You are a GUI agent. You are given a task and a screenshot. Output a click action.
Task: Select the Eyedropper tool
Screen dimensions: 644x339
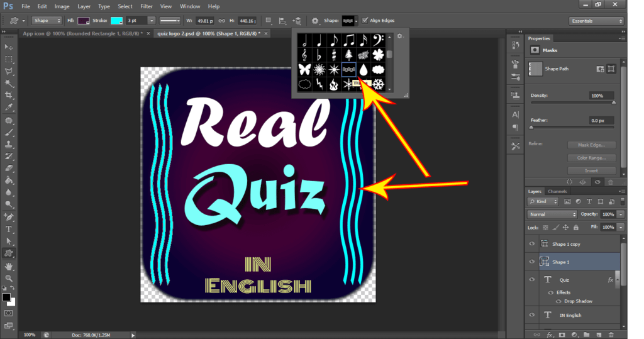point(9,108)
